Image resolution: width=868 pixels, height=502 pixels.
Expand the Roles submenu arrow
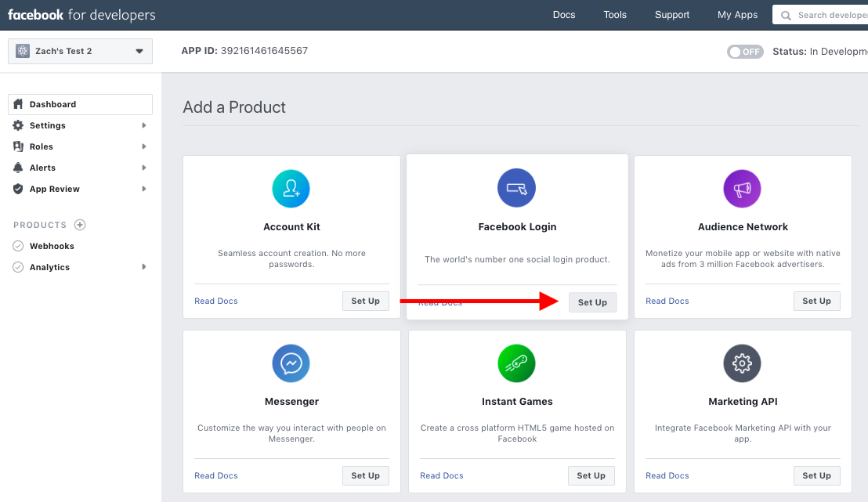pos(144,146)
